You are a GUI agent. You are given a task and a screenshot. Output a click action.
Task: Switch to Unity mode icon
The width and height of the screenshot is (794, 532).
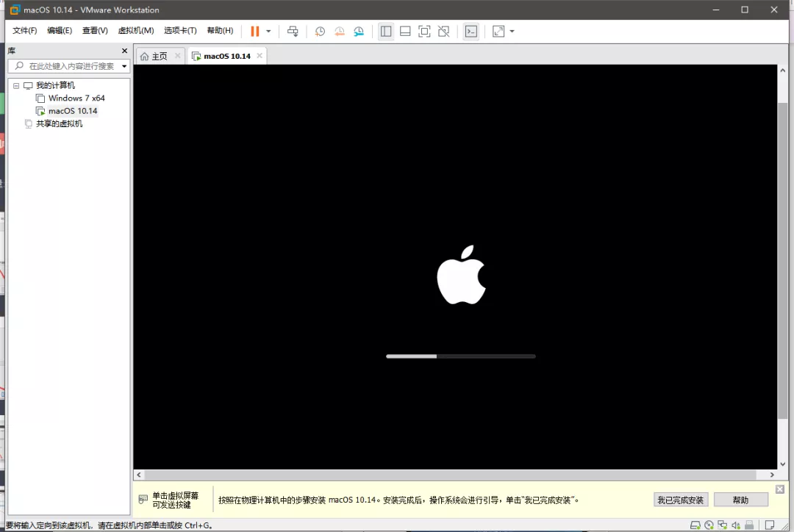point(443,32)
